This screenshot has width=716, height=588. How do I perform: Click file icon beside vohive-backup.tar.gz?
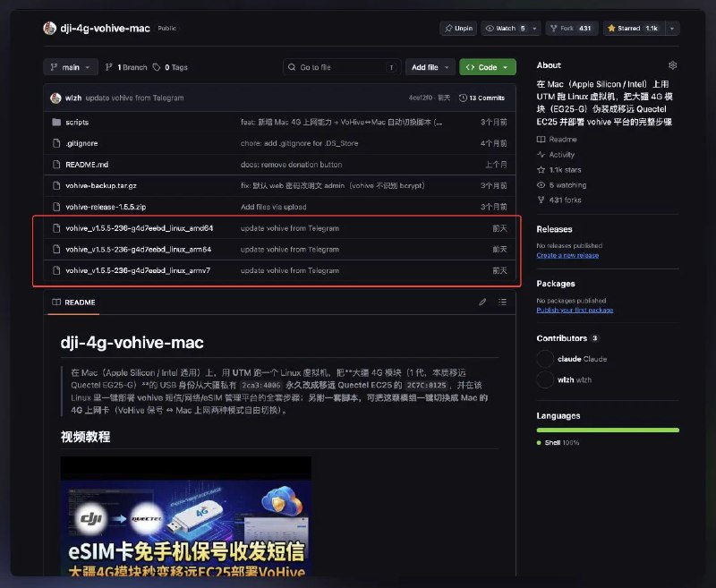56,185
